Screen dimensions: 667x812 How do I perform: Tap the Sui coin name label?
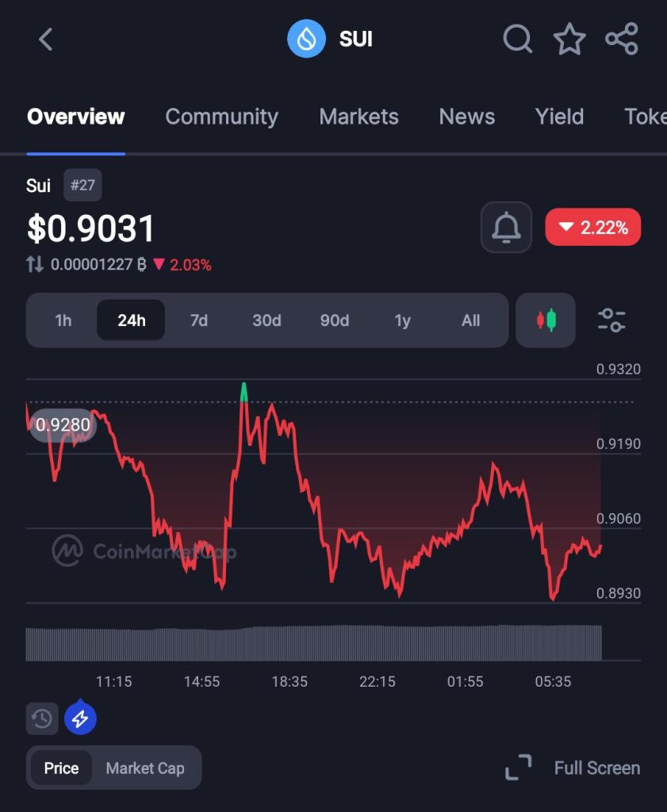(x=38, y=185)
